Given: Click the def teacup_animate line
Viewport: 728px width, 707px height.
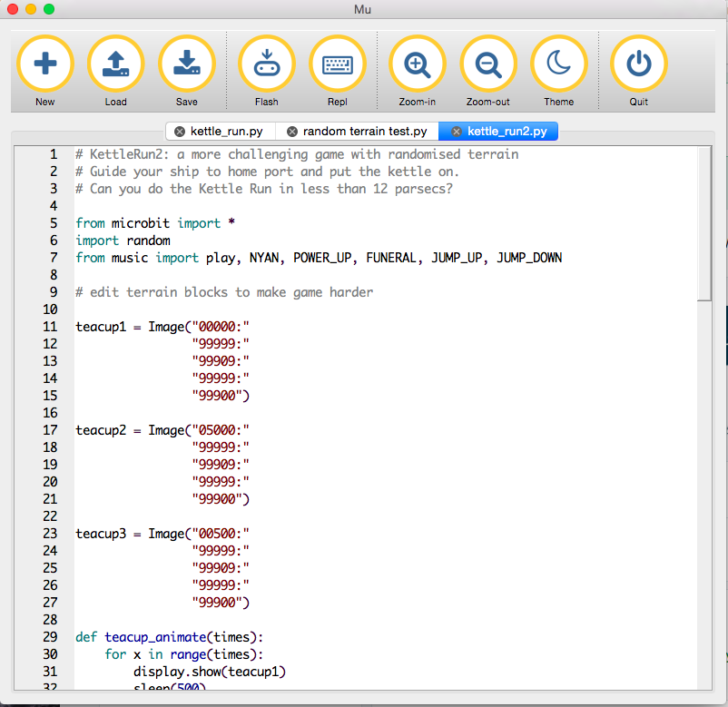Looking at the screenshot, I should click(169, 637).
